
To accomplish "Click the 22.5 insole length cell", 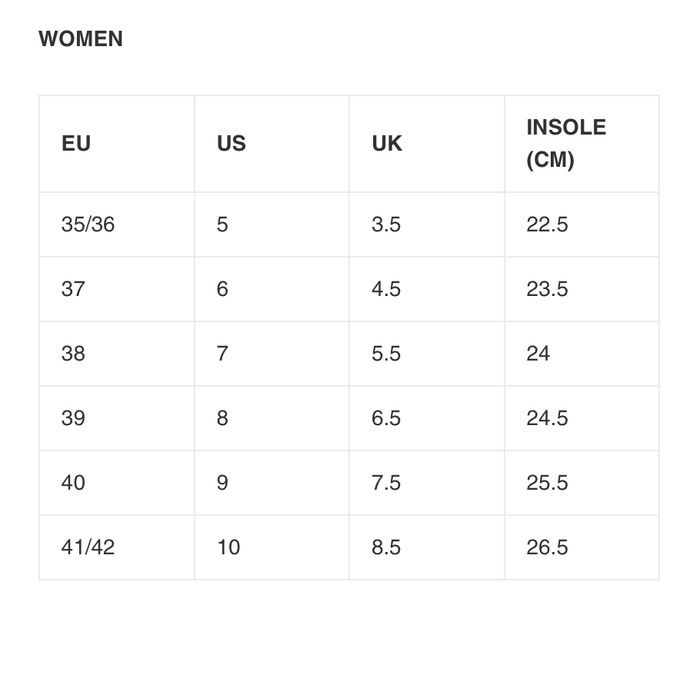I will click(547, 224).
